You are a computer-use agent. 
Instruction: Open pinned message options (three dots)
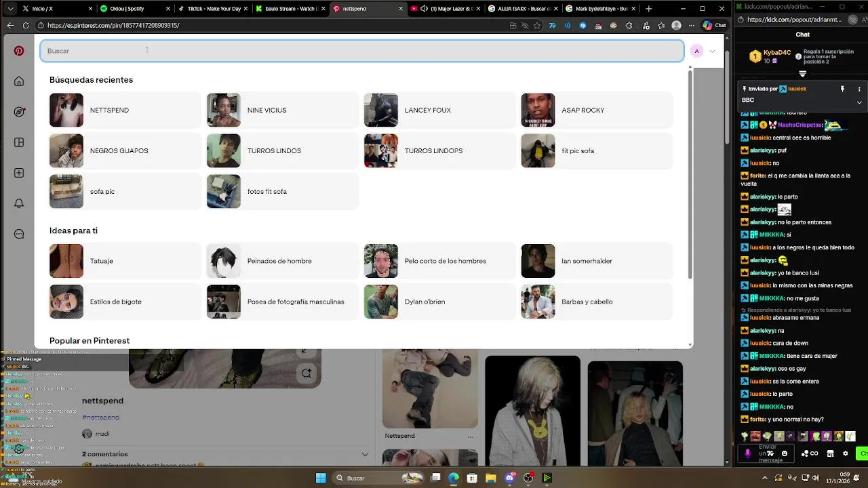point(859,89)
